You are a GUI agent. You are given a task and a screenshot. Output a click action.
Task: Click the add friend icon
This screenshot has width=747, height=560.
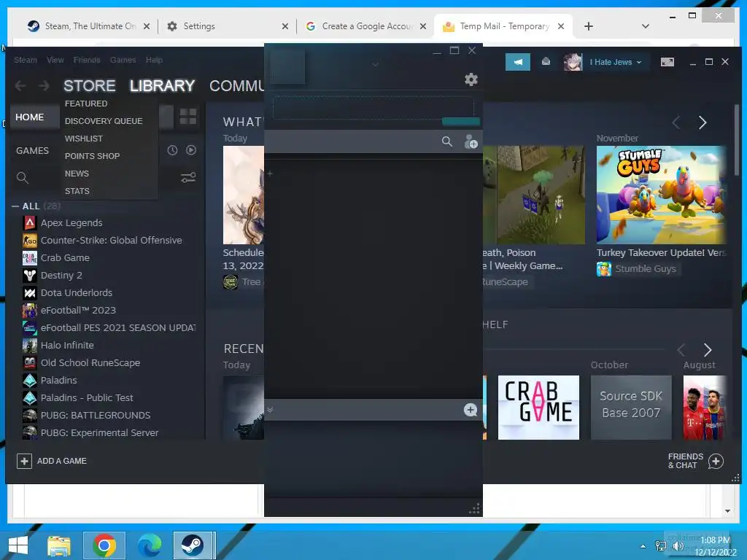471,141
